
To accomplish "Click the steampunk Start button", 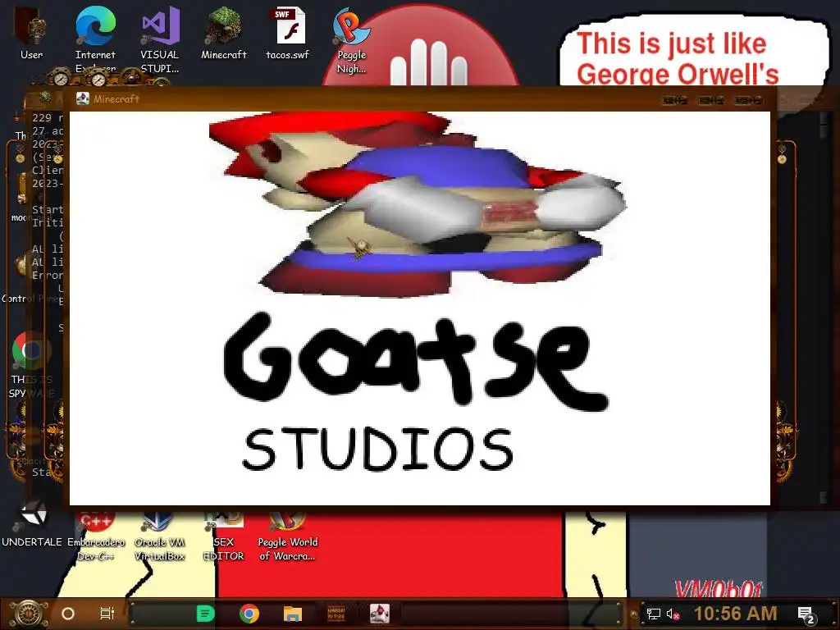I will [x=28, y=614].
